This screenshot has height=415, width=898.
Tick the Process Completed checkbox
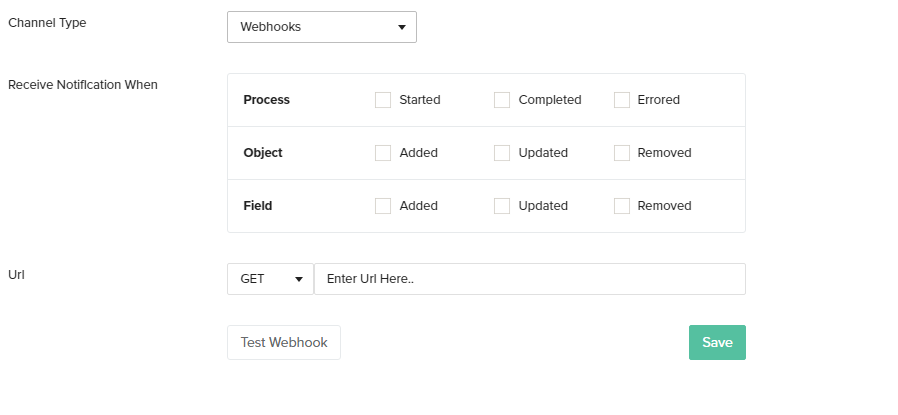[502, 100]
